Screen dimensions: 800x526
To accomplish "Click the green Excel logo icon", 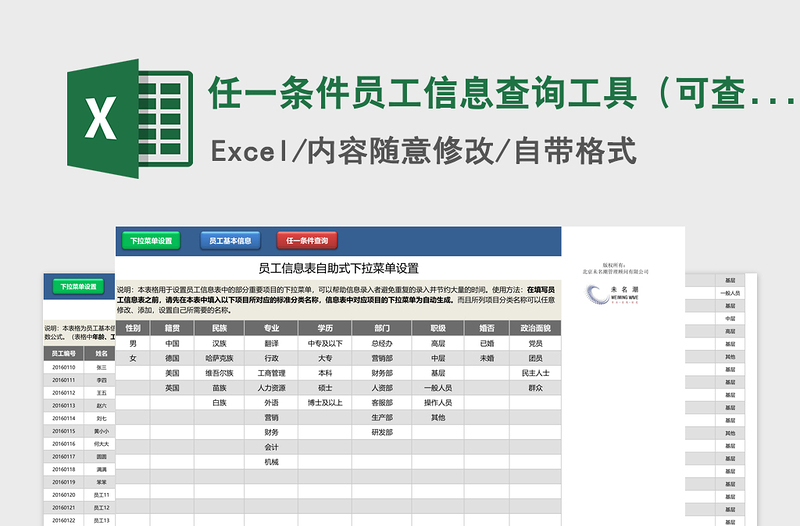I will click(x=130, y=118).
